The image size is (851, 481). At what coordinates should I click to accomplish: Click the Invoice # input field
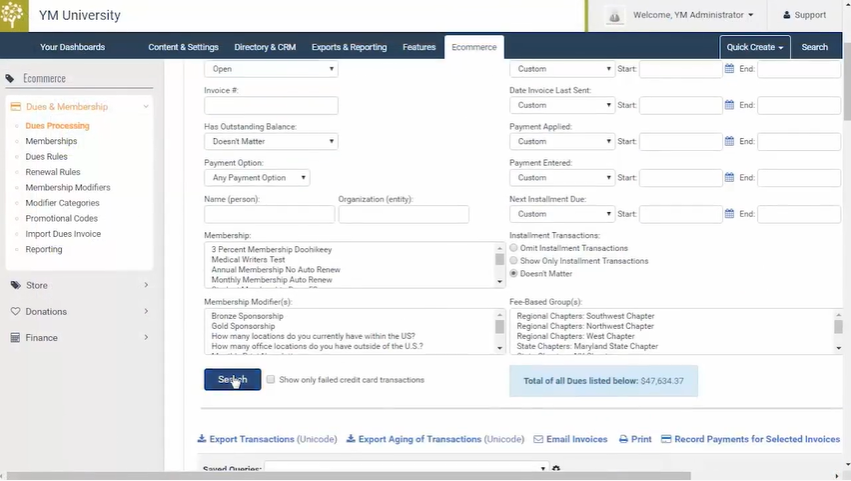(271, 105)
